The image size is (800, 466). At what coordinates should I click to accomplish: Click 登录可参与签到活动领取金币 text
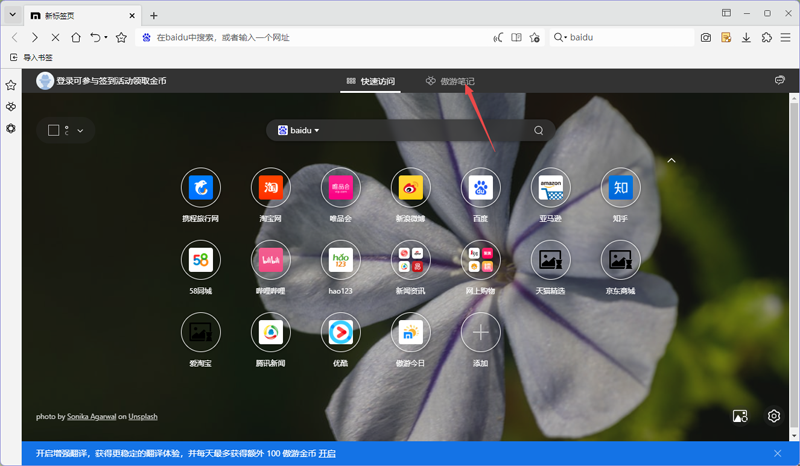111,81
